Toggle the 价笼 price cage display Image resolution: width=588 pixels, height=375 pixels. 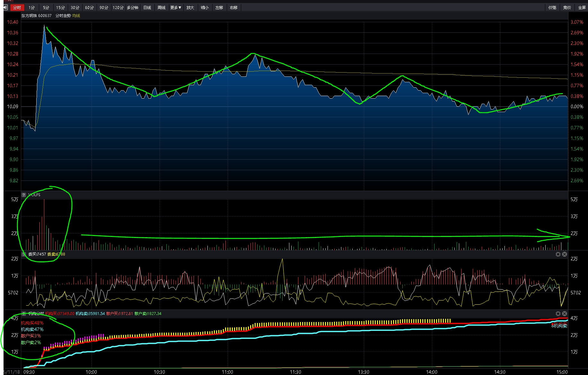[x=552, y=7]
